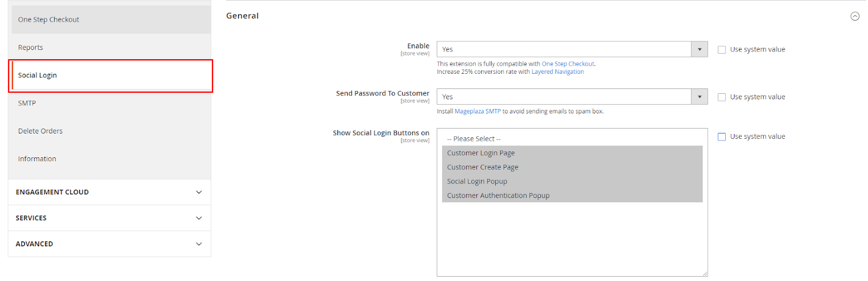Toggle Use system value for Social Login Buttons
The height and width of the screenshot is (281, 868).
point(722,137)
